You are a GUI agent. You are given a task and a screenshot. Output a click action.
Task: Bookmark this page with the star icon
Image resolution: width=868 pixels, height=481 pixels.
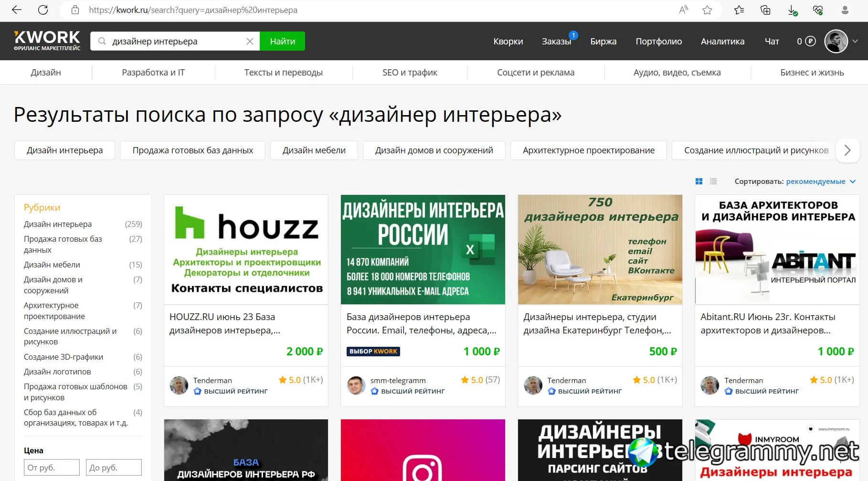(x=707, y=10)
